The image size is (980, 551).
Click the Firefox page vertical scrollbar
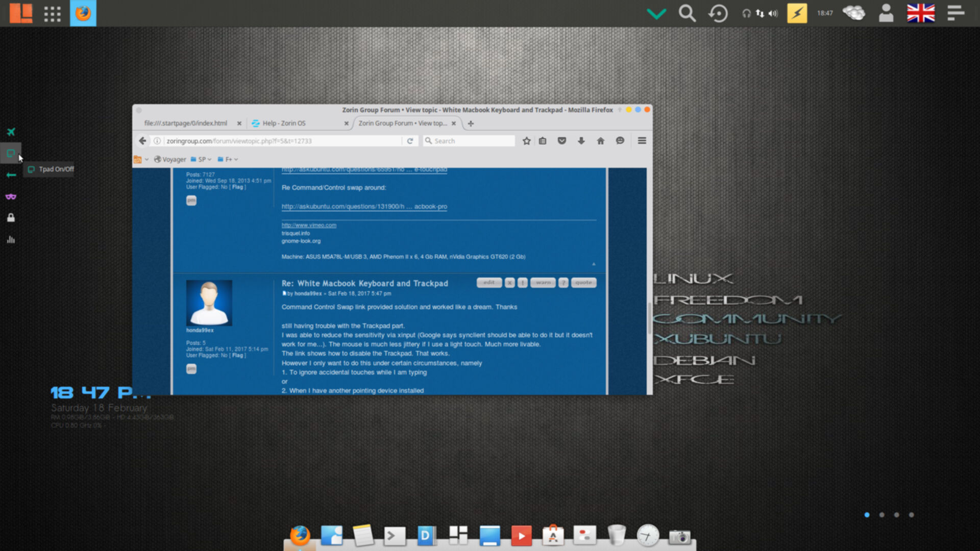(x=649, y=319)
